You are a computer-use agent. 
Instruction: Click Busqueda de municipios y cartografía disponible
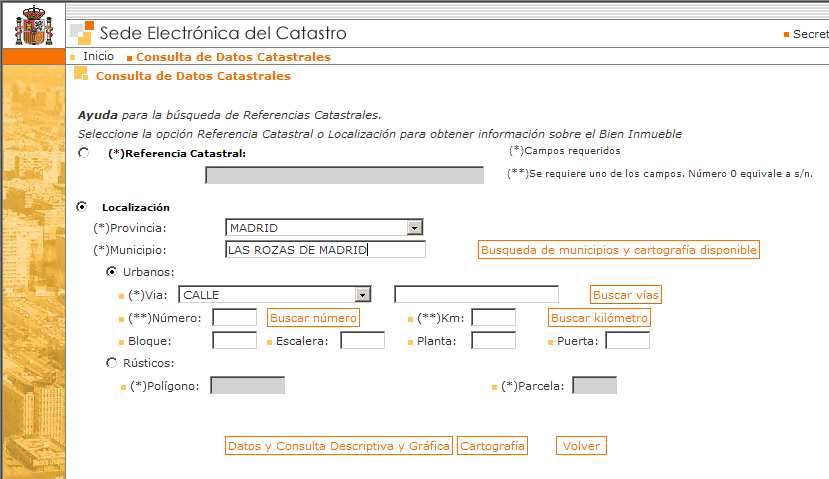[x=619, y=250]
